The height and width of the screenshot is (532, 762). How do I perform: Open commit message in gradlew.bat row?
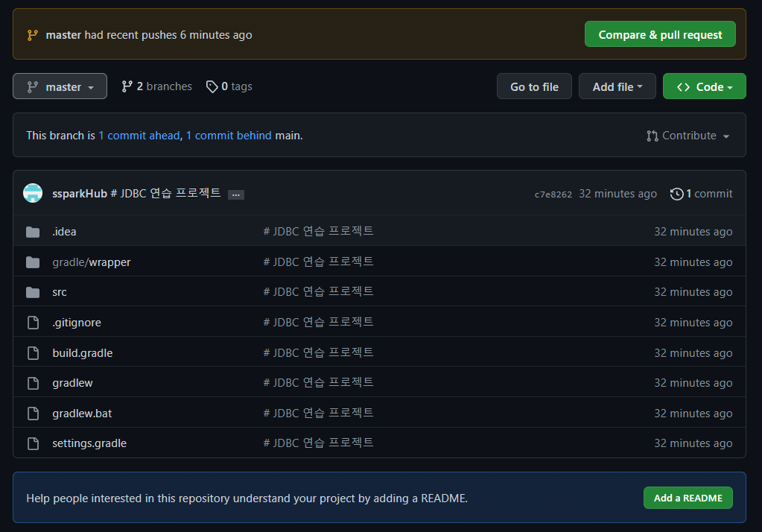coord(318,413)
